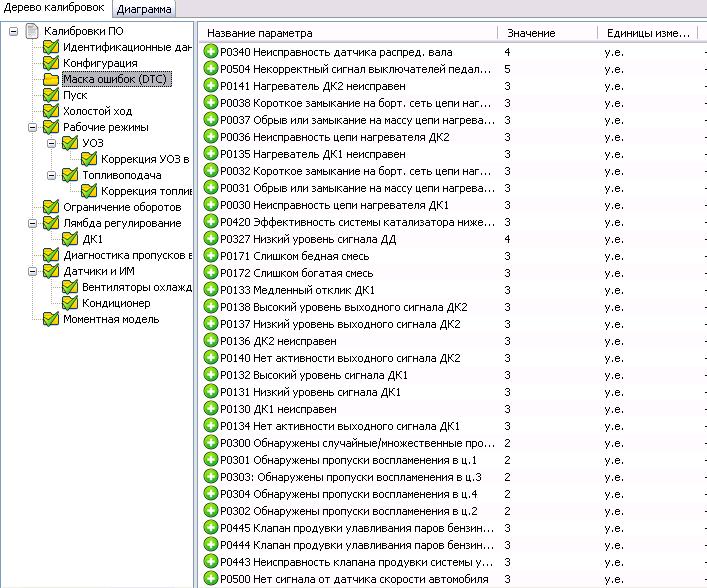Image resolution: width=707 pixels, height=588 pixels.
Task: Open the Дерево калибровок tab
Action: (55, 9)
